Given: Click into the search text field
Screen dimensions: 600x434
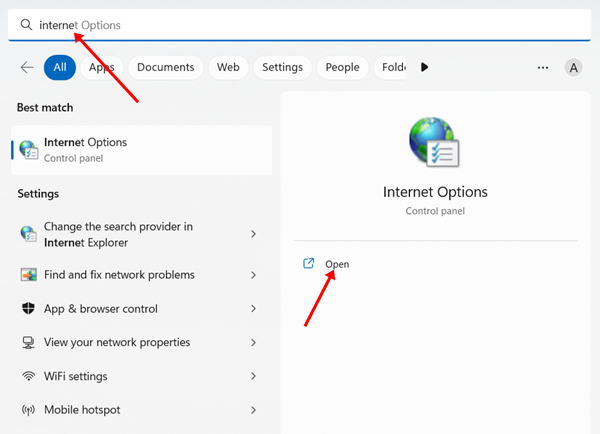Looking at the screenshot, I should pyautogui.click(x=300, y=24).
